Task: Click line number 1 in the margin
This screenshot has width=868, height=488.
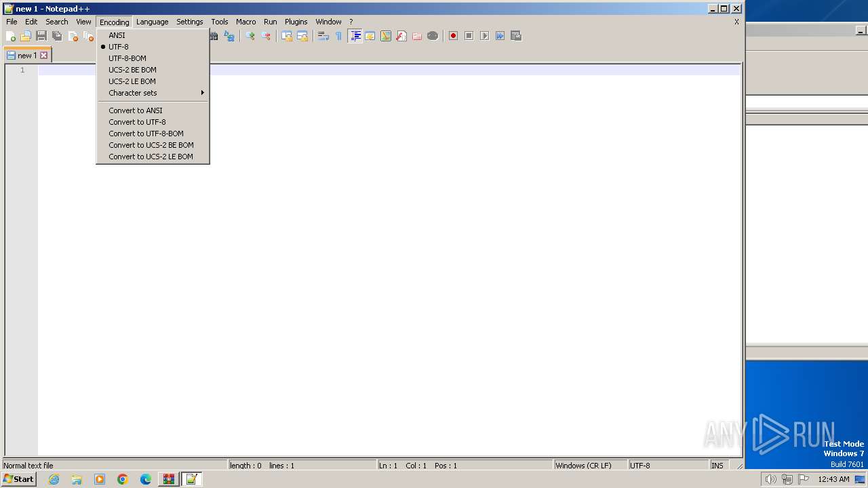Action: 22,70
